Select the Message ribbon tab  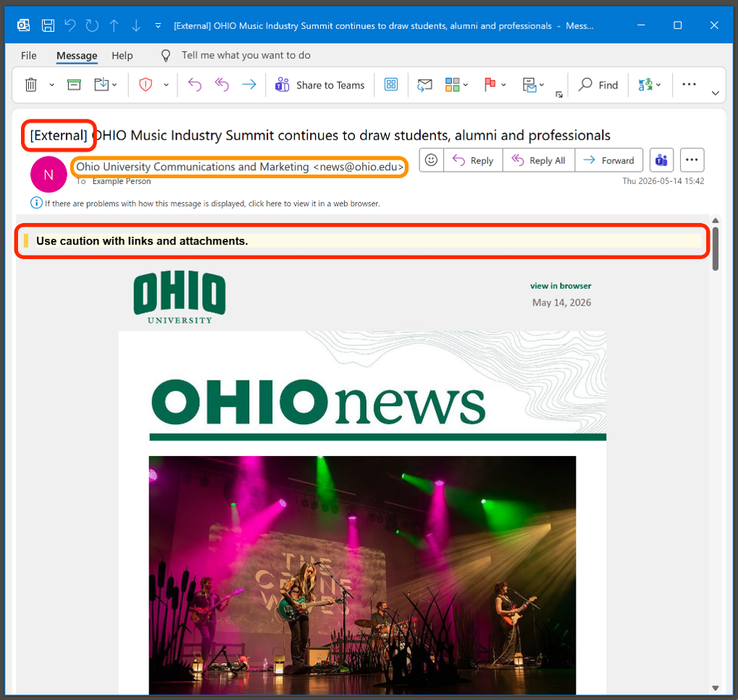(77, 56)
